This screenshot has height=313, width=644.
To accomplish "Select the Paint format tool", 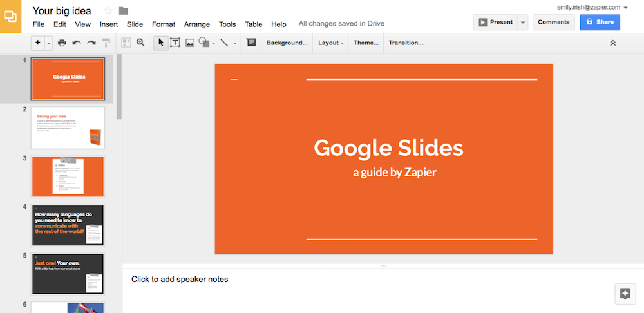I will pos(106,43).
